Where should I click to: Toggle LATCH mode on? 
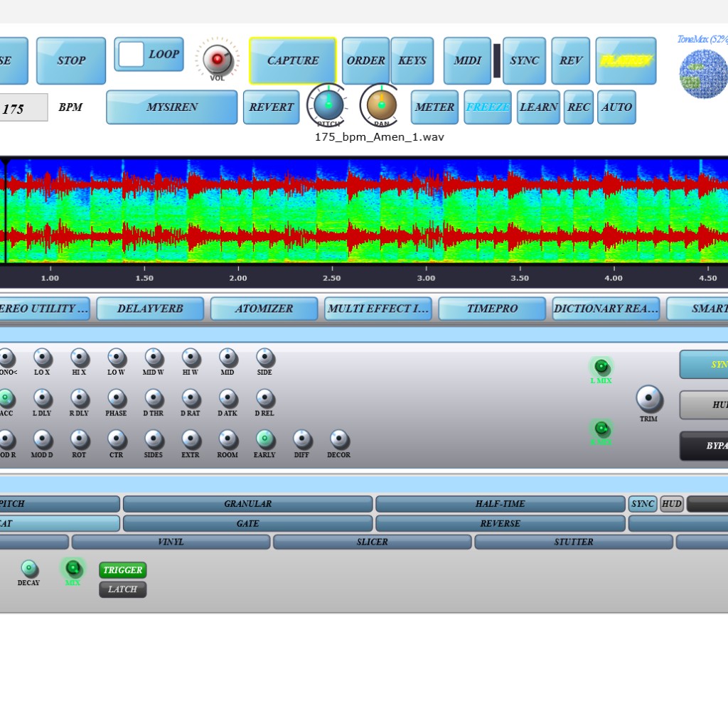click(122, 589)
